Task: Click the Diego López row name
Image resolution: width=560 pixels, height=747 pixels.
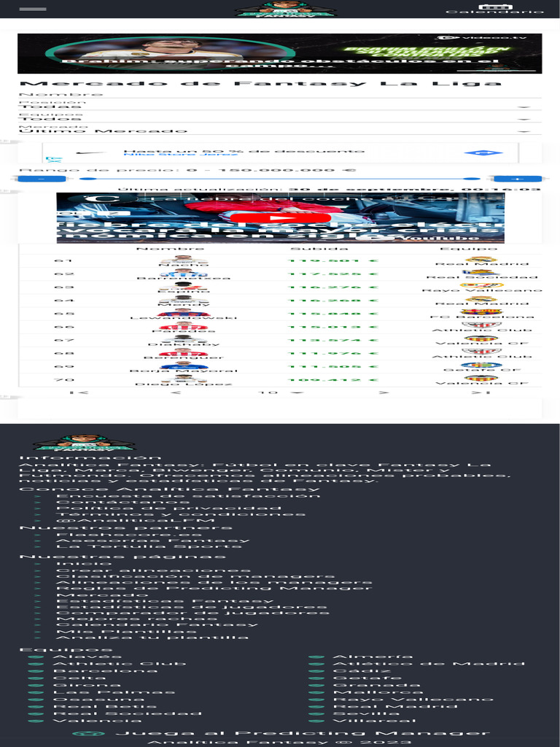Action: click(x=183, y=384)
